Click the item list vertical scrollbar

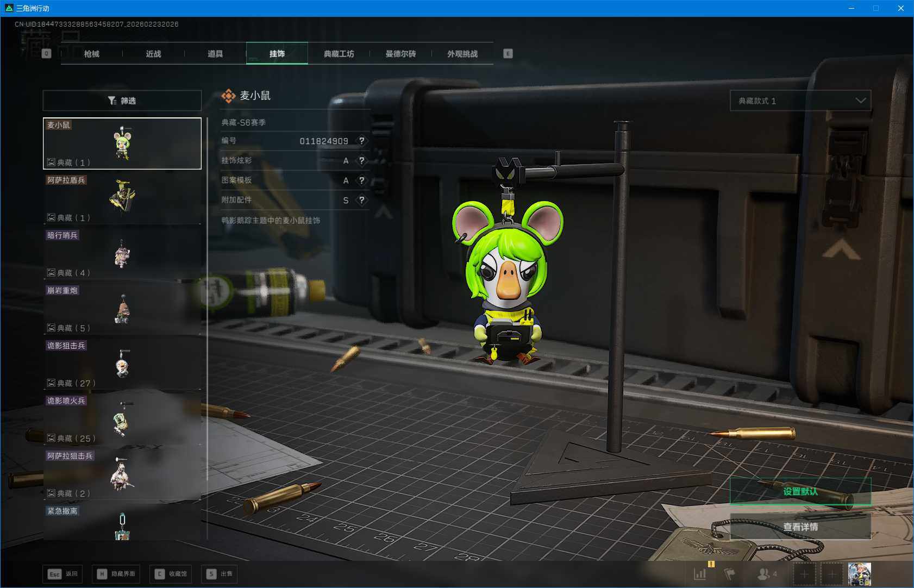207,326
